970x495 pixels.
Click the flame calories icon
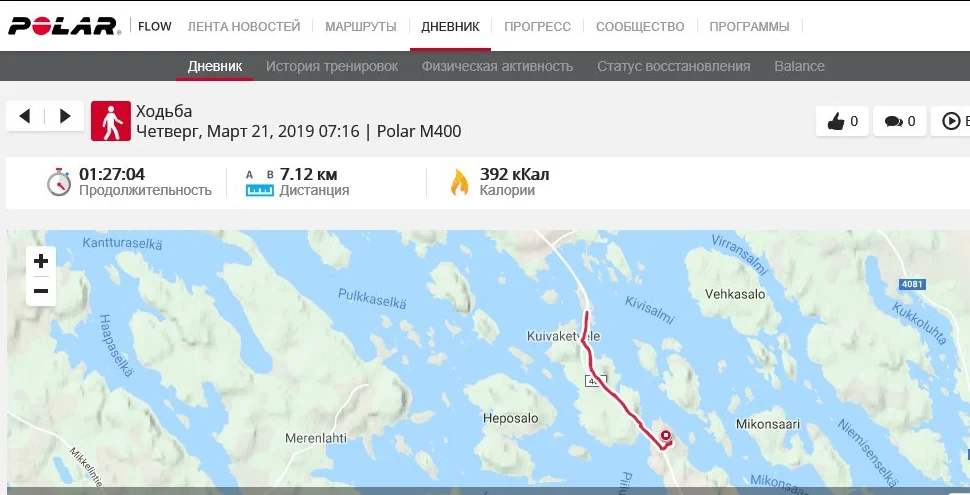pyautogui.click(x=459, y=183)
